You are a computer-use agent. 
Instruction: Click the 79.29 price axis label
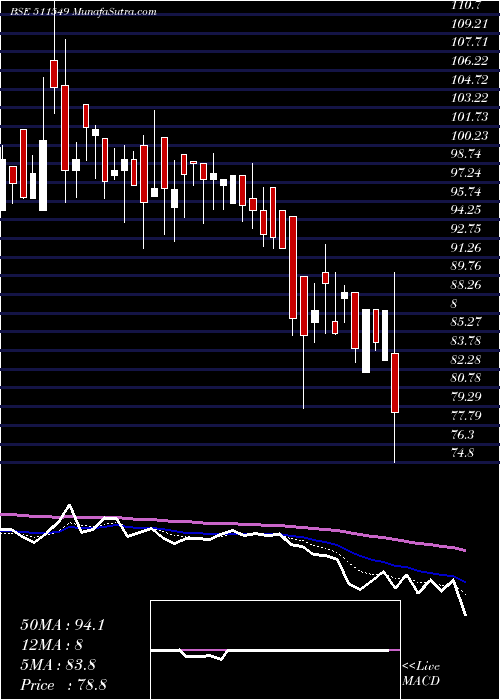tap(467, 397)
